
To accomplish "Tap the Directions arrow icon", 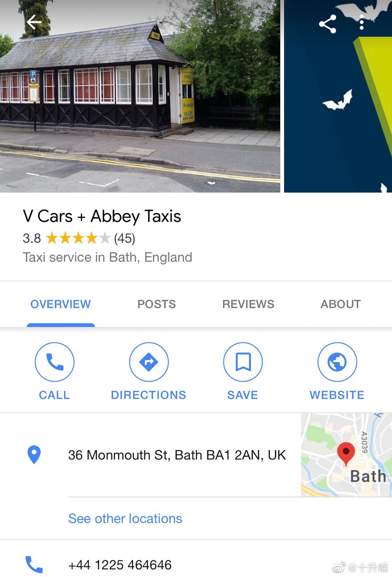I will pyautogui.click(x=149, y=362).
